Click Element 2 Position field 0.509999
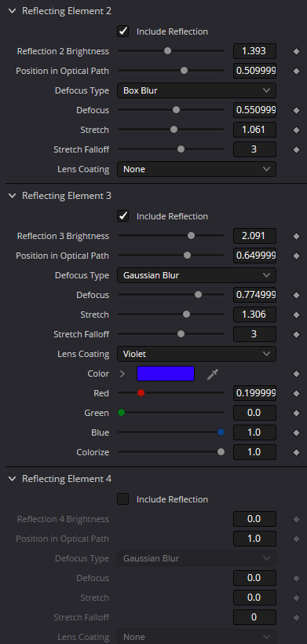This screenshot has width=307, height=644. (x=254, y=71)
